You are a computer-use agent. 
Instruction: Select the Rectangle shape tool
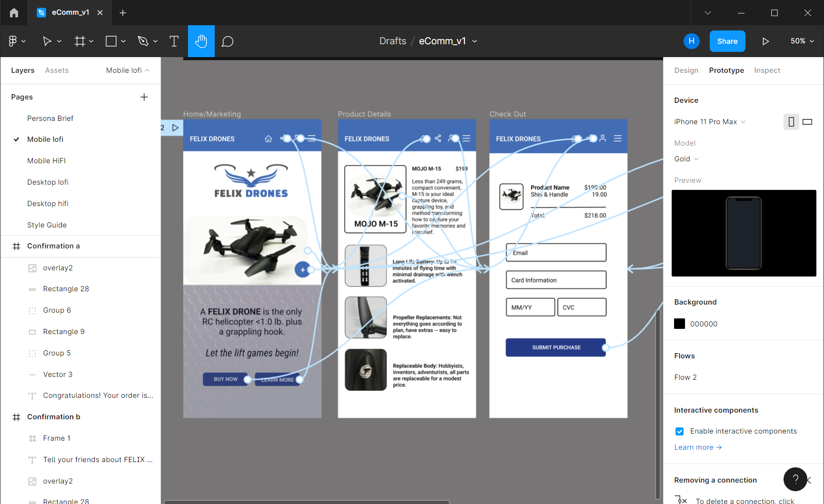point(111,41)
